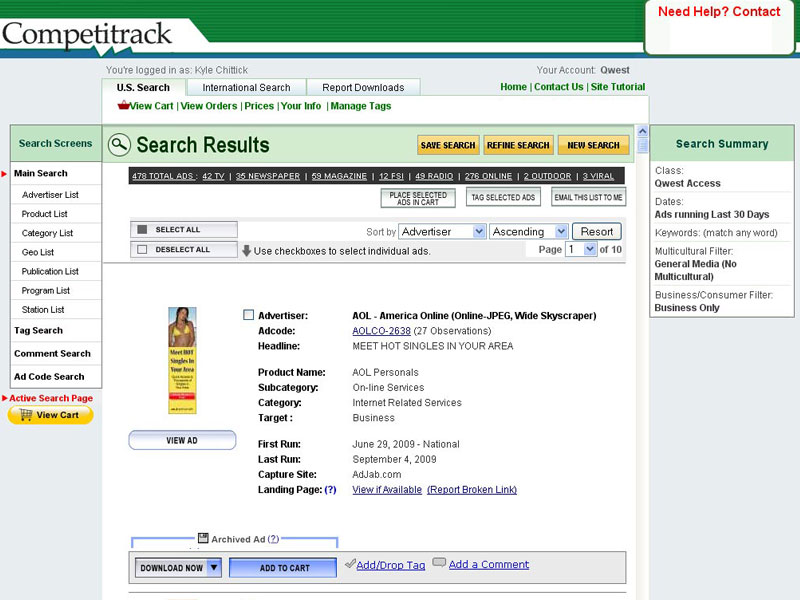Open the Site Tutorial link

(x=617, y=87)
